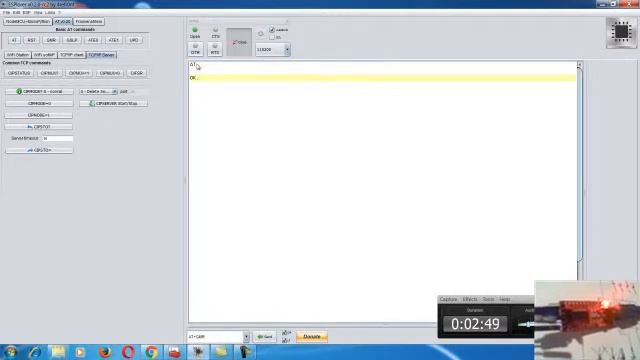Click the RST command button
Viewport: 640px width, 360px height.
pos(31,40)
